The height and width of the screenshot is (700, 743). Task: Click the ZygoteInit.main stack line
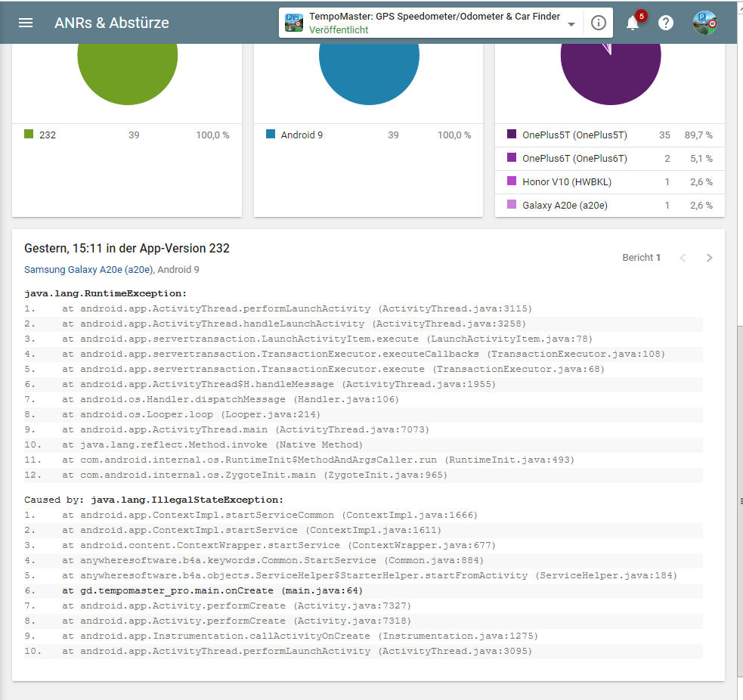point(364,475)
